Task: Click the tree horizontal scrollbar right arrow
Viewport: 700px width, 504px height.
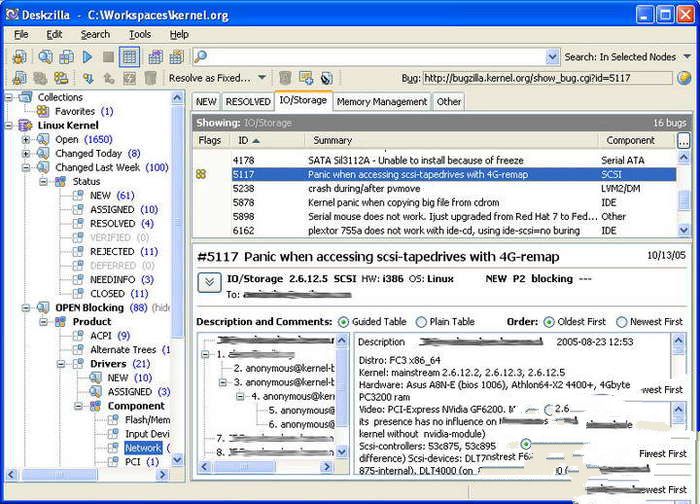Action: [x=162, y=475]
